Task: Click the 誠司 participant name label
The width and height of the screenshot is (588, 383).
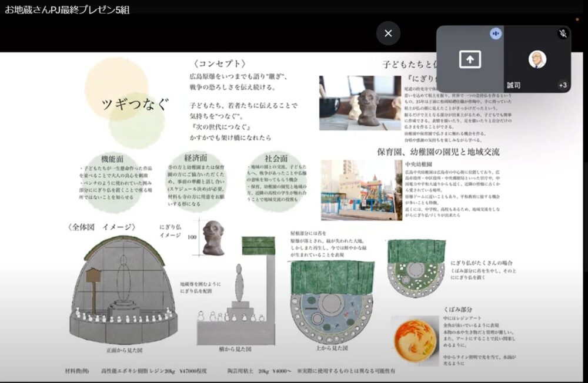Action: pos(514,86)
